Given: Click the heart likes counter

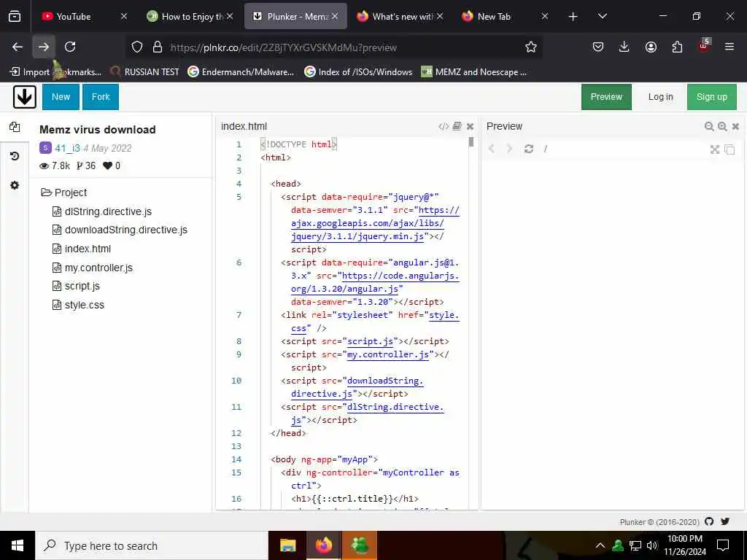Looking at the screenshot, I should pyautogui.click(x=112, y=166).
